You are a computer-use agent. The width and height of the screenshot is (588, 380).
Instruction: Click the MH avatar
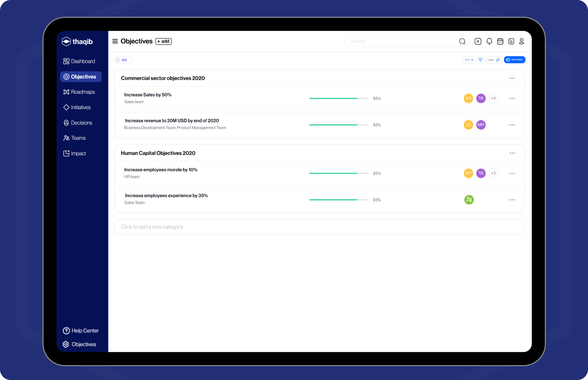[481, 125]
